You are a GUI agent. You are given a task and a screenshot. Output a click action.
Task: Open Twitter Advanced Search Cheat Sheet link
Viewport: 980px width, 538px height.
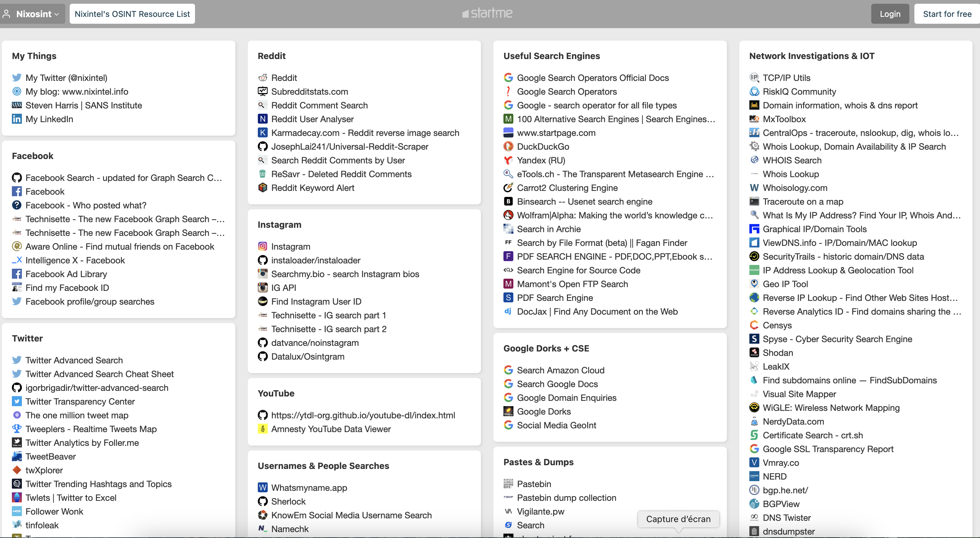(x=99, y=374)
